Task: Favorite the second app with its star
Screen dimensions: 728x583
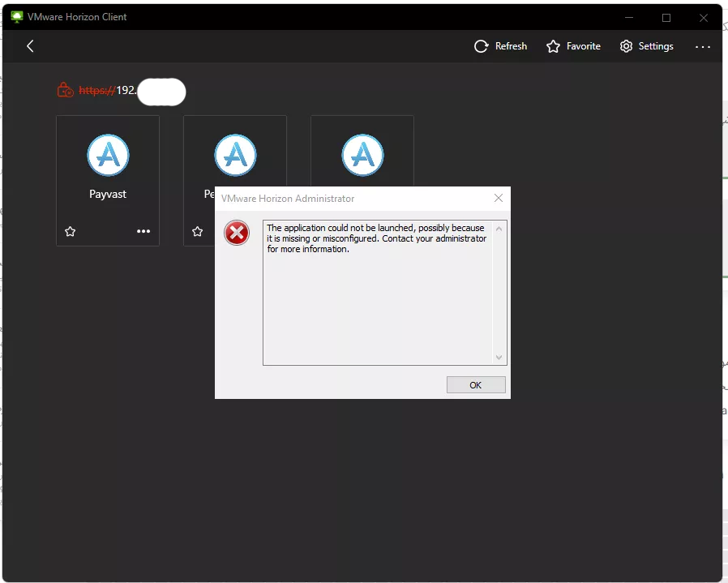Action: tap(197, 231)
